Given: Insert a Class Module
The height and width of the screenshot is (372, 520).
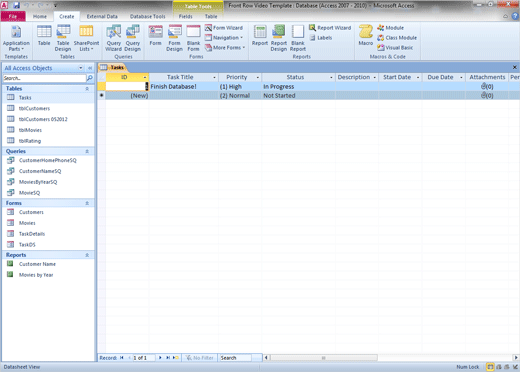Looking at the screenshot, I should point(397,38).
